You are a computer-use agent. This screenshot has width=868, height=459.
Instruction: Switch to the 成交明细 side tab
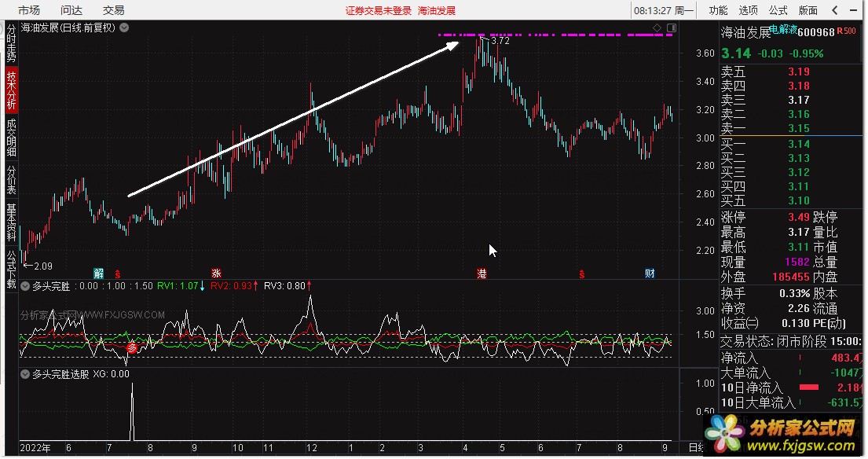pyautogui.click(x=11, y=138)
